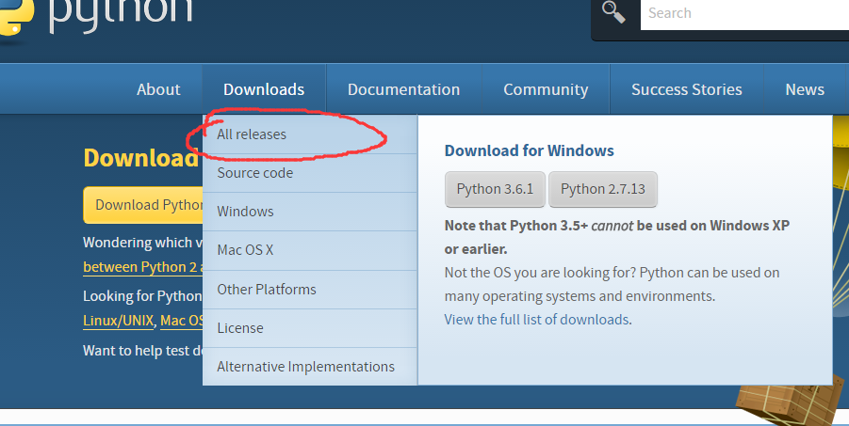Screen dimensions: 849x426
Task: Focus the Search input field
Action: (744, 14)
